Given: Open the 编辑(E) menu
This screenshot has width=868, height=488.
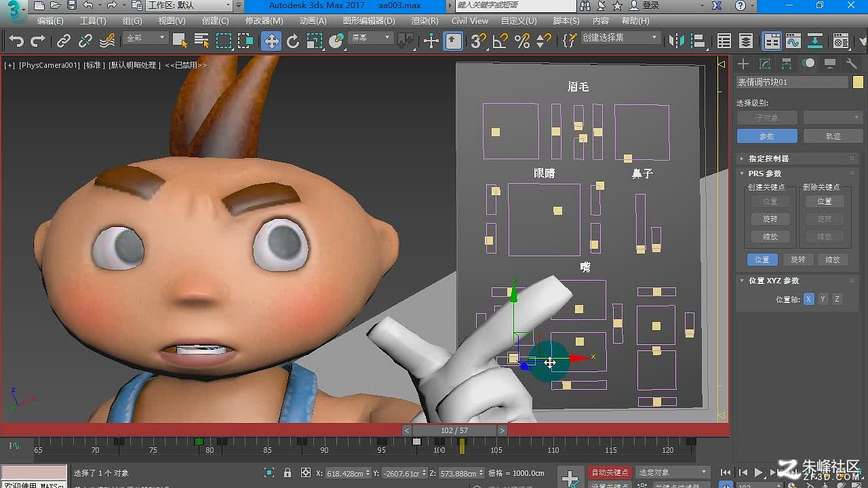Looking at the screenshot, I should (50, 21).
